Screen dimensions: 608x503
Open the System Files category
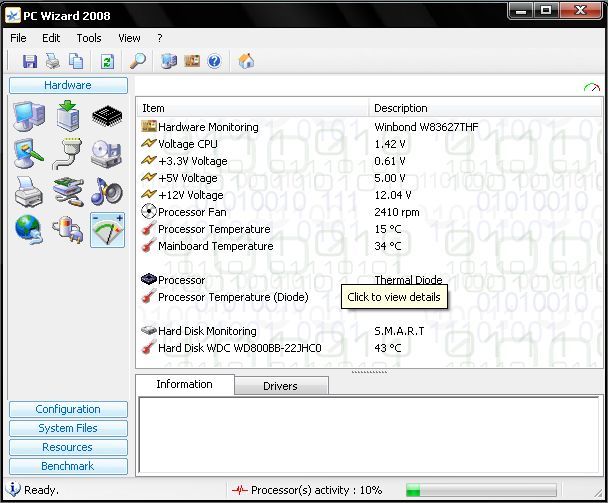tap(68, 428)
